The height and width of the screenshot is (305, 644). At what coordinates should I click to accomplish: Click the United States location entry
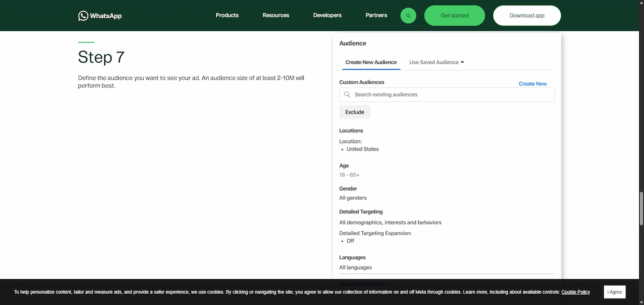click(x=363, y=149)
